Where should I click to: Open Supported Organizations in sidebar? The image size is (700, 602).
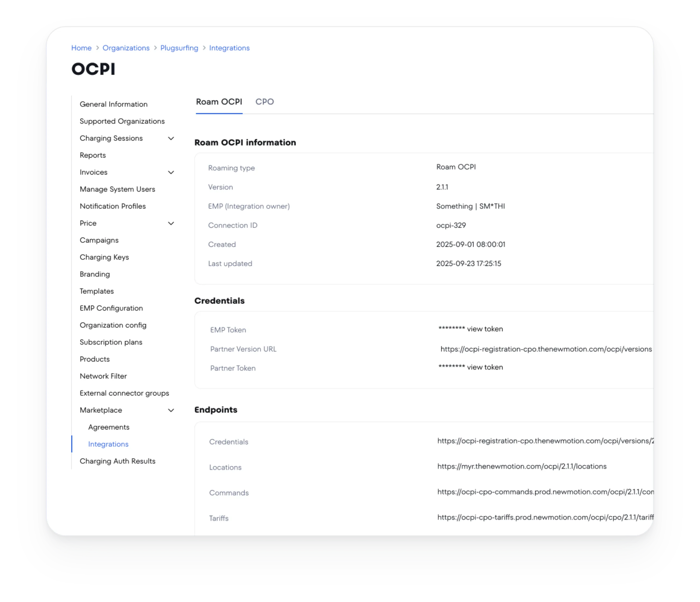(x=122, y=121)
